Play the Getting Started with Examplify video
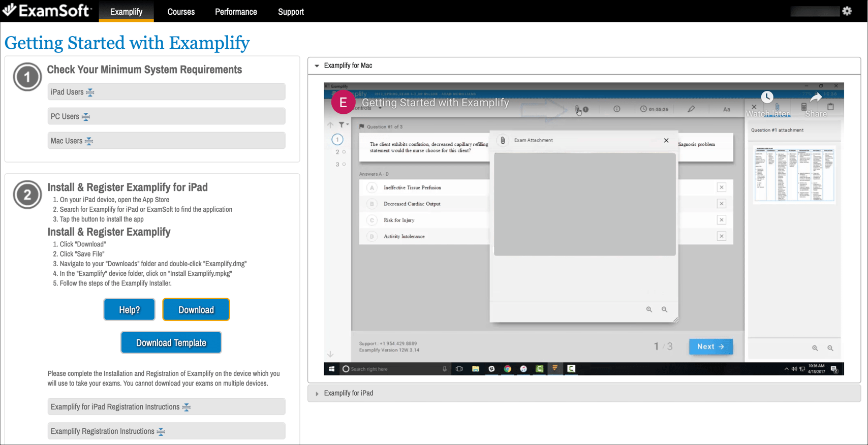The width and height of the screenshot is (868, 445). coord(584,229)
